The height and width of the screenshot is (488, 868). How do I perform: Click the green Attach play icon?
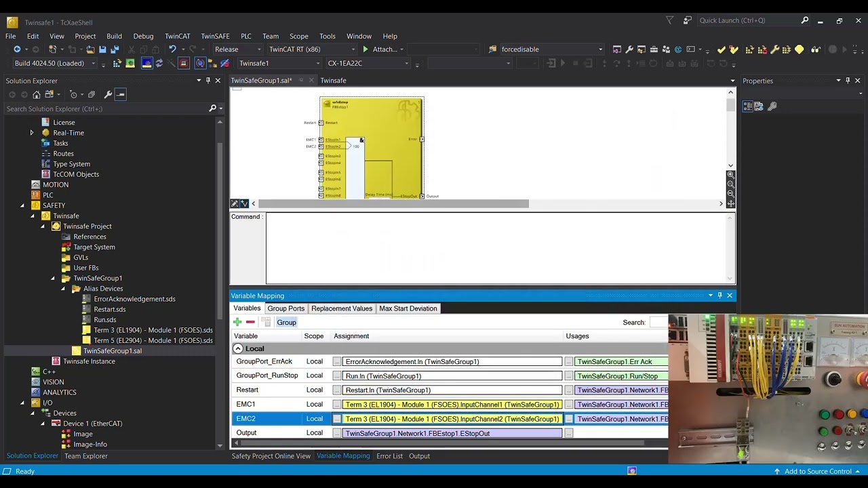coord(366,49)
